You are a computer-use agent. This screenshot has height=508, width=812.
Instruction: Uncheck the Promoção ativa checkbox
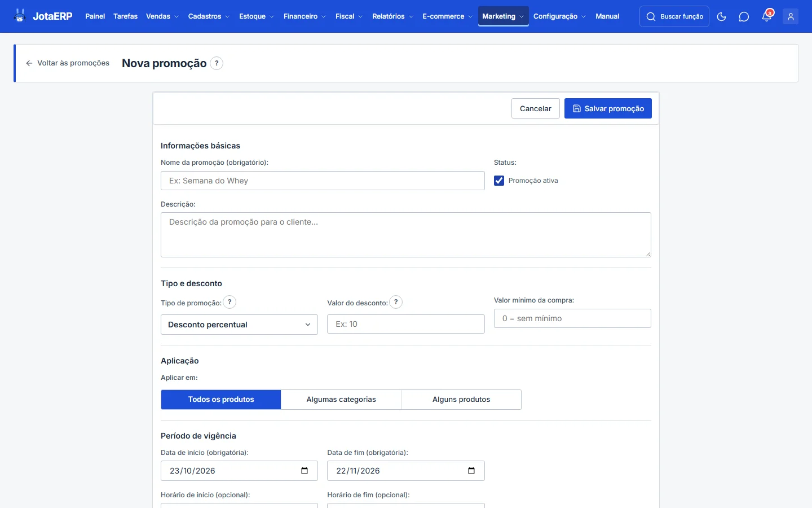[499, 181]
